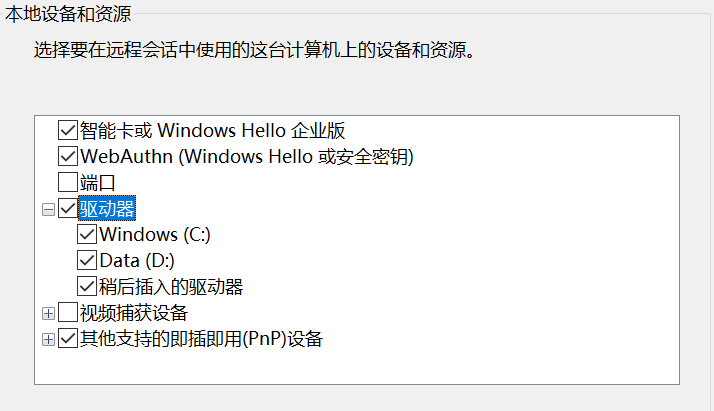Collapse the 驱动器 tree node
Image resolution: width=714 pixels, height=411 pixels.
click(48, 209)
